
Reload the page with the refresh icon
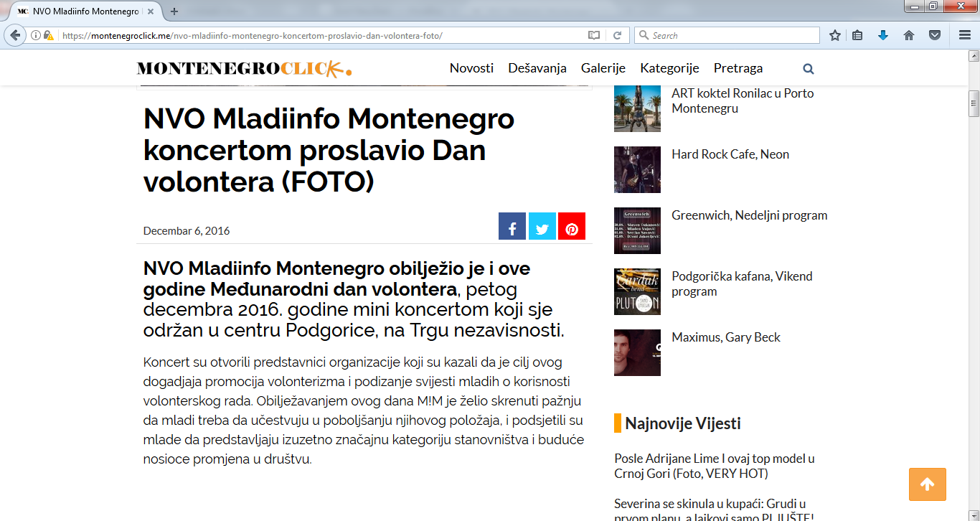pos(617,35)
